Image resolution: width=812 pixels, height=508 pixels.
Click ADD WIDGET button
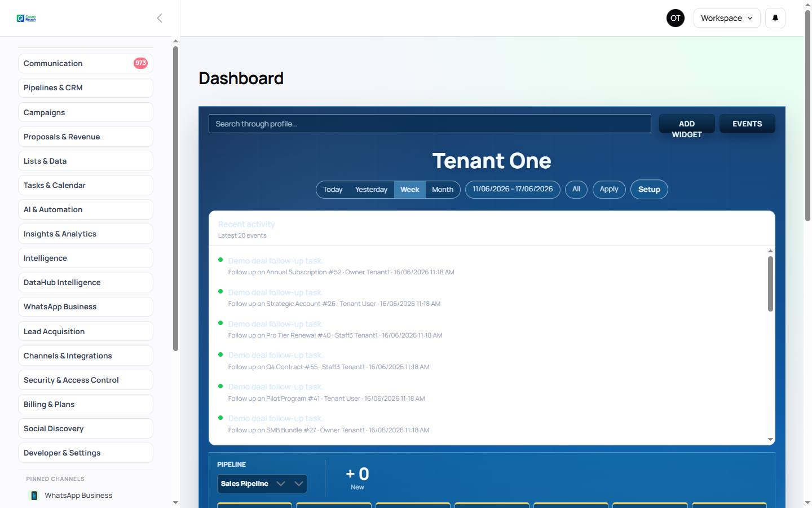(x=687, y=124)
